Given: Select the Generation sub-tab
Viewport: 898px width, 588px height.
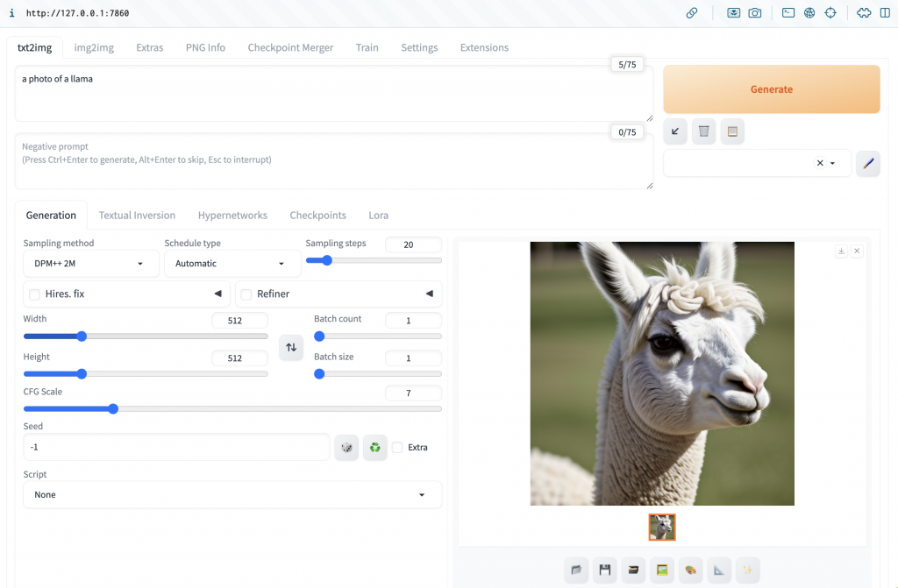Looking at the screenshot, I should [51, 216].
